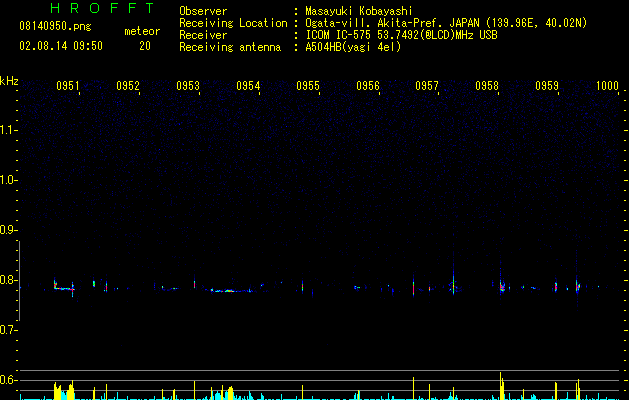
Task: Click the 1.0 kHz axis label
Action: tap(8, 180)
